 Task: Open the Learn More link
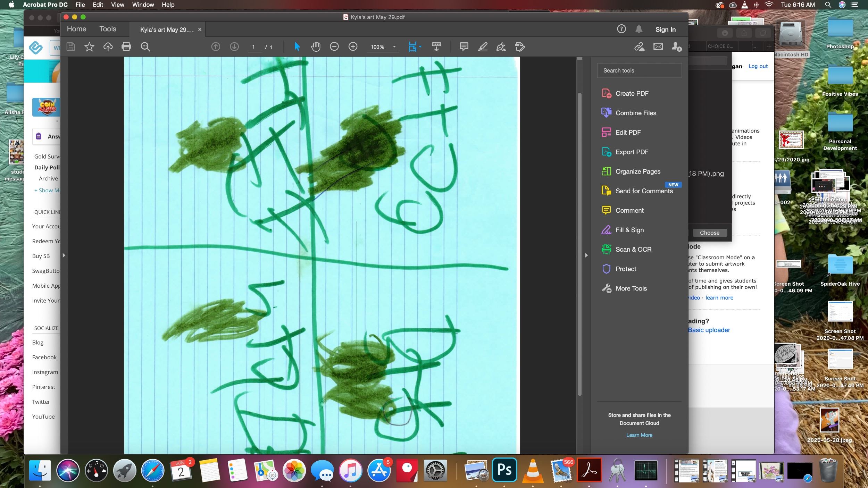coord(639,435)
